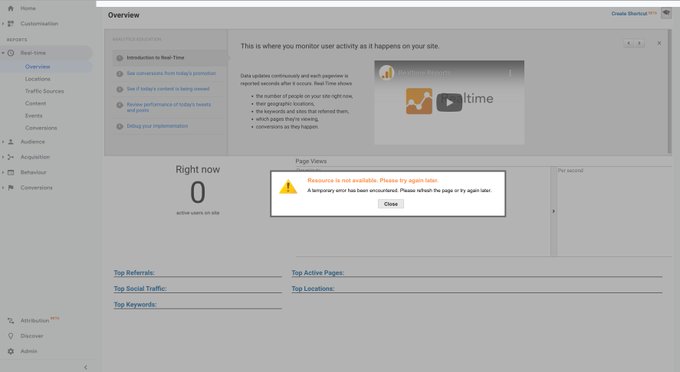Click the Realtime video thumbnail title
This screenshot has height=372, width=680.
pyautogui.click(x=424, y=73)
